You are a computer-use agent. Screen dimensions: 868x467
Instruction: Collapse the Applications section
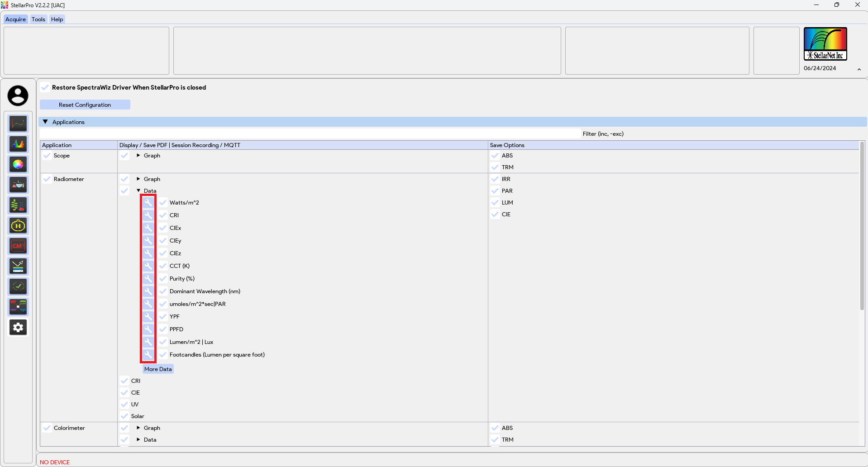(x=45, y=122)
